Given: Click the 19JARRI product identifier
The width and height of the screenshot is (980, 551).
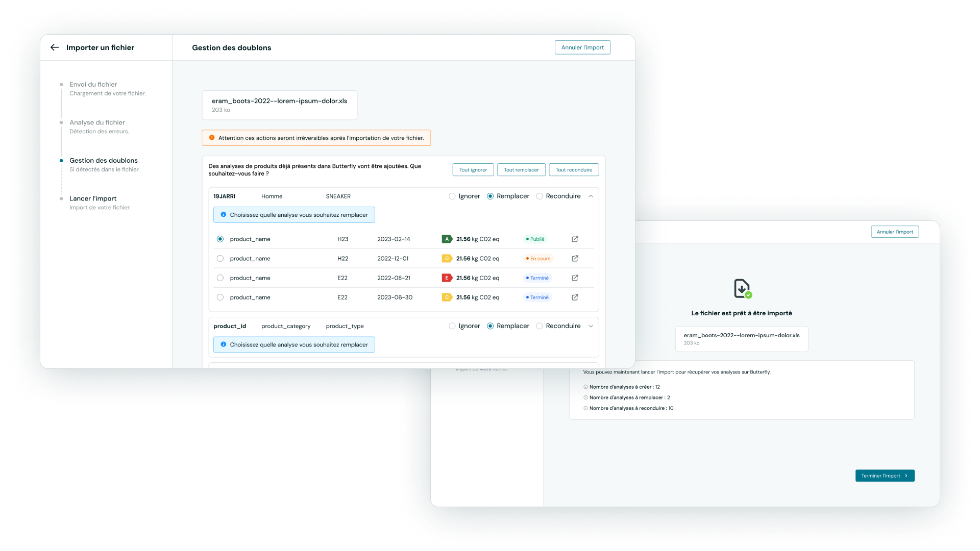Looking at the screenshot, I should 224,196.
